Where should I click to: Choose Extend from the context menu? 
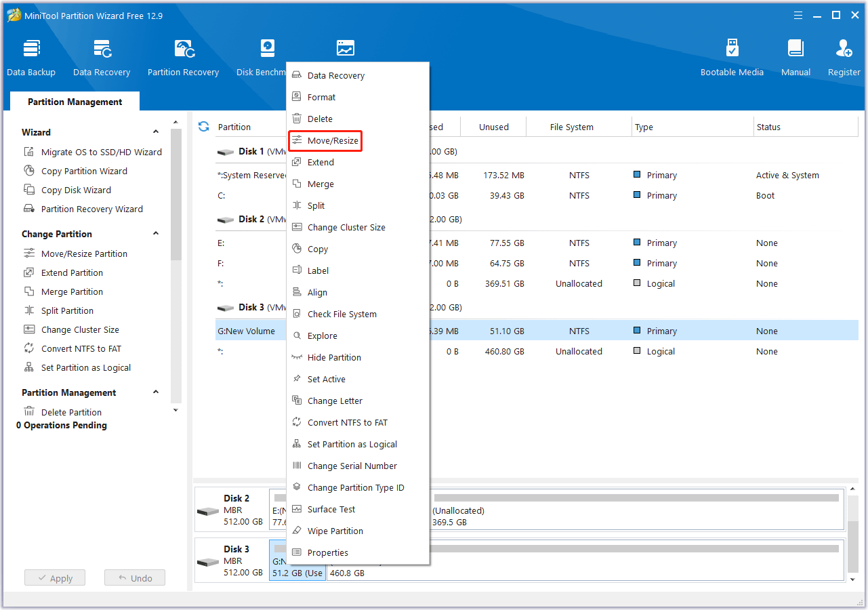tap(358, 162)
